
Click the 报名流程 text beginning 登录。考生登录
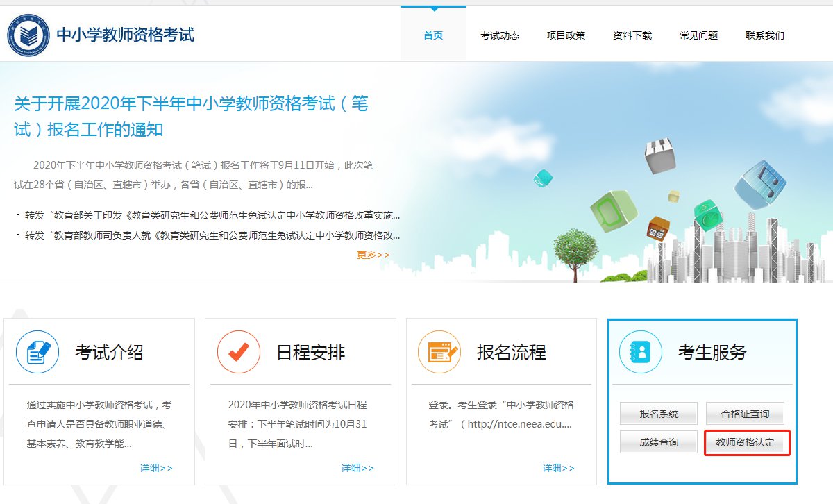tap(501, 414)
